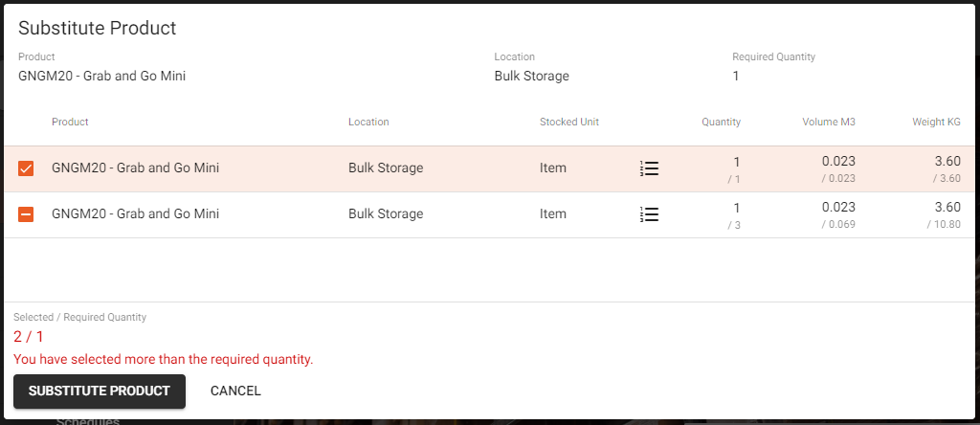
Task: Open the numbered list icon in the 1 / 1 row
Action: click(x=650, y=168)
